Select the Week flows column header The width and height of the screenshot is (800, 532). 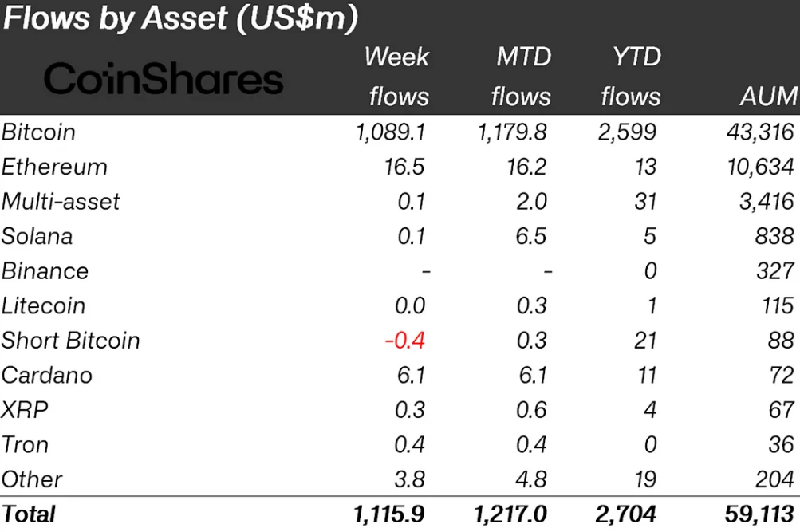tap(397, 77)
